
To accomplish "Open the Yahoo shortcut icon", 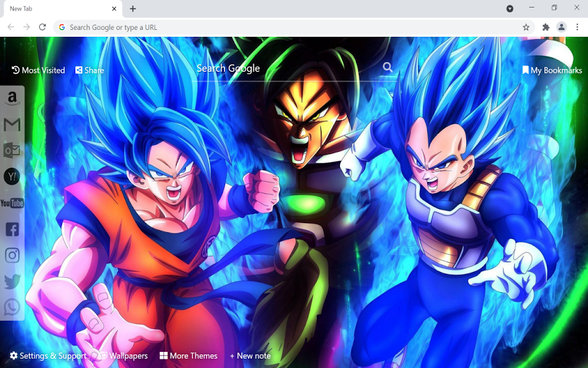I will [x=12, y=177].
